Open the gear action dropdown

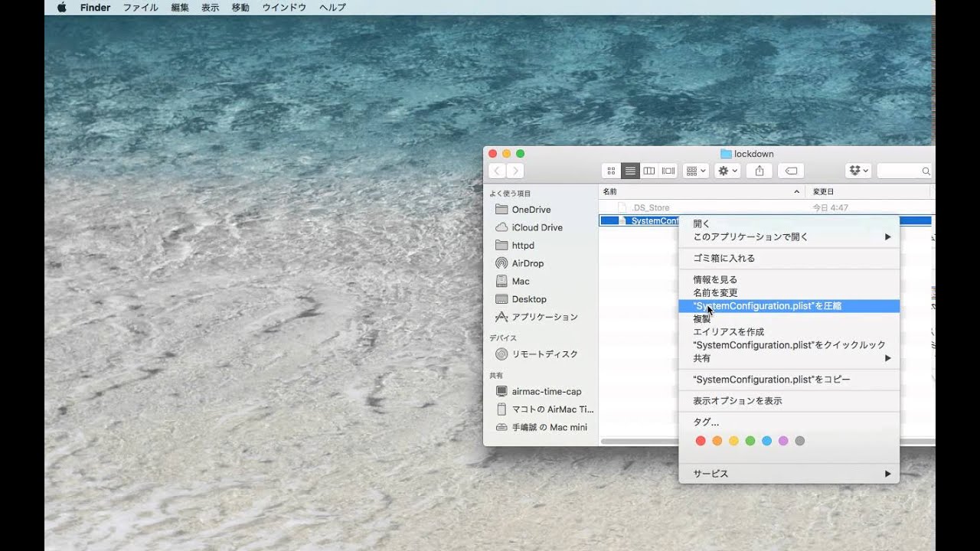click(727, 171)
